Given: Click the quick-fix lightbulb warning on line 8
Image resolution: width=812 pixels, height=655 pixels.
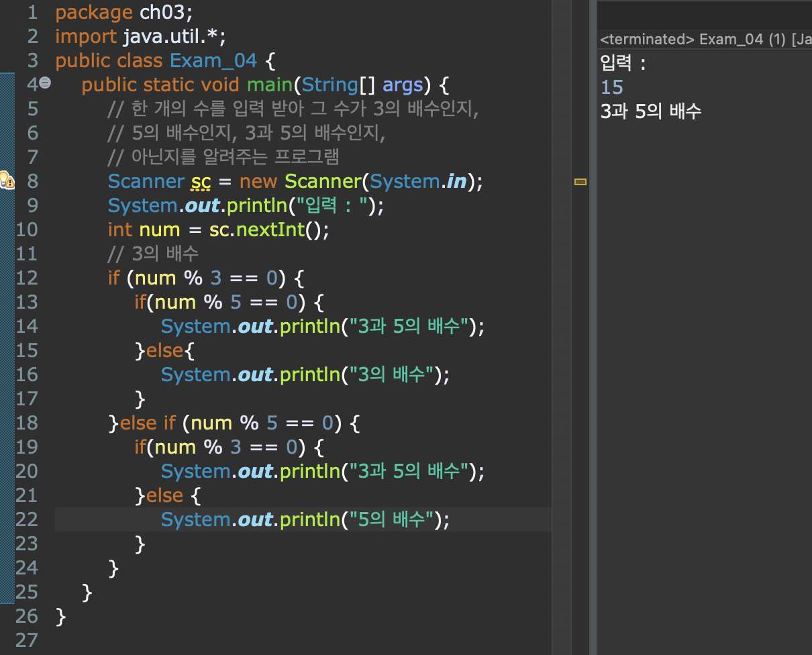Looking at the screenshot, I should click(6, 180).
